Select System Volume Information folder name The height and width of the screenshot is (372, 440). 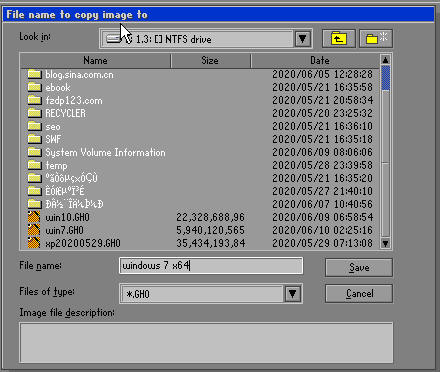pyautogui.click(x=105, y=153)
